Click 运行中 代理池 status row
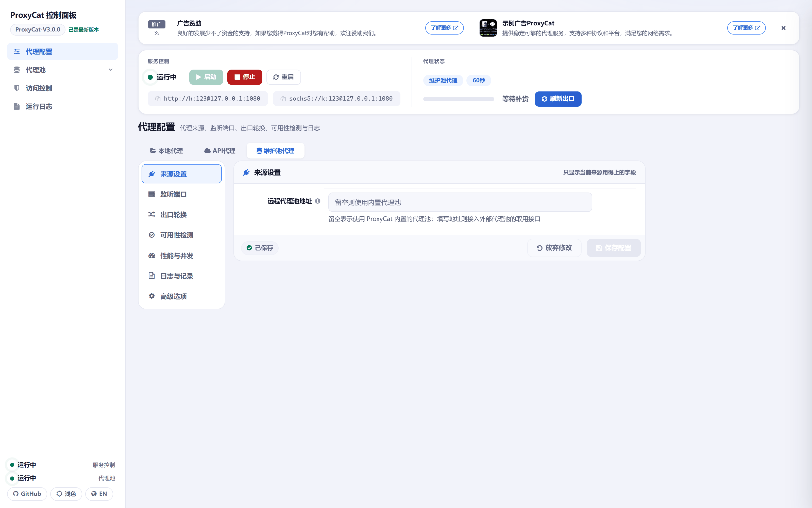The width and height of the screenshot is (812, 508). 62,478
